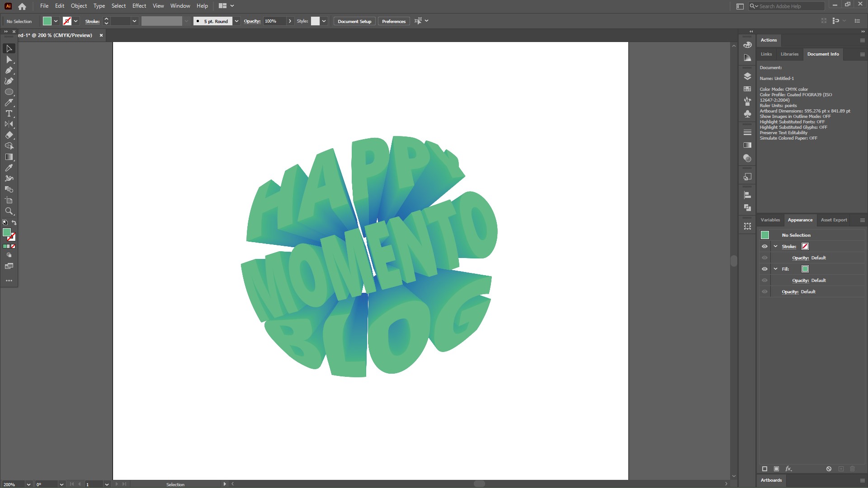Image resolution: width=868 pixels, height=488 pixels.
Task: Toggle Fill visibility in the Appearance panel
Action: tap(764, 269)
